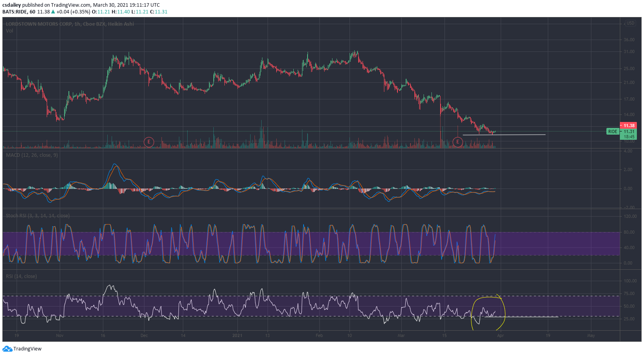
Task: Open the csdailey author link
Action: pyautogui.click(x=11, y=5)
